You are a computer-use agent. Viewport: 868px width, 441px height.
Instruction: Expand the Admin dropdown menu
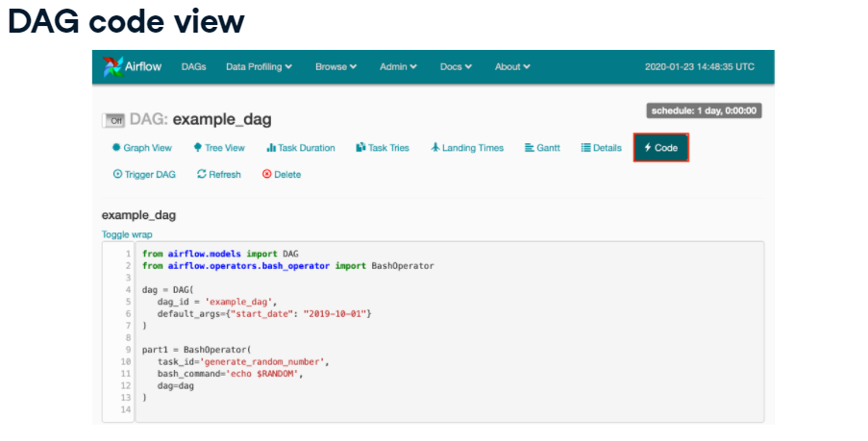(398, 67)
